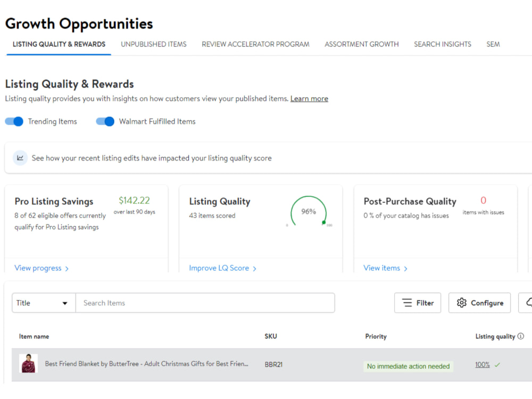This screenshot has height=399, width=532.
Task: Click the partially visible cloud icon button
Action: point(525,303)
